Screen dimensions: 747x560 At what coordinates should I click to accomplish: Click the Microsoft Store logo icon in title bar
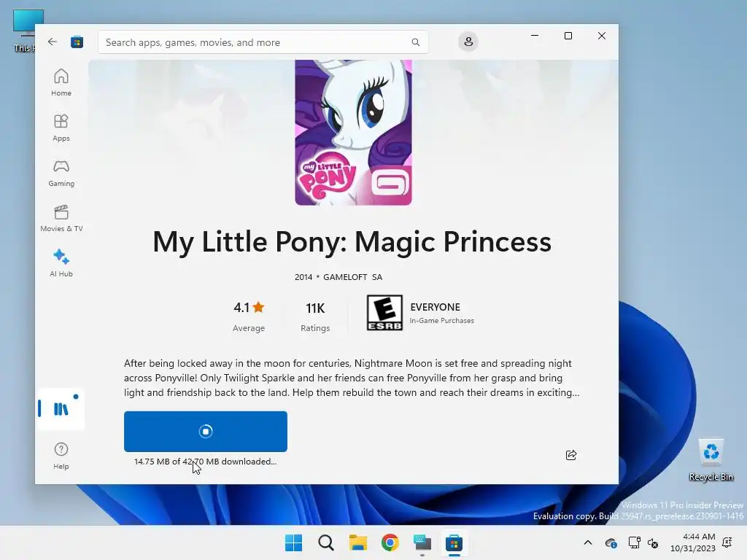pyautogui.click(x=77, y=42)
